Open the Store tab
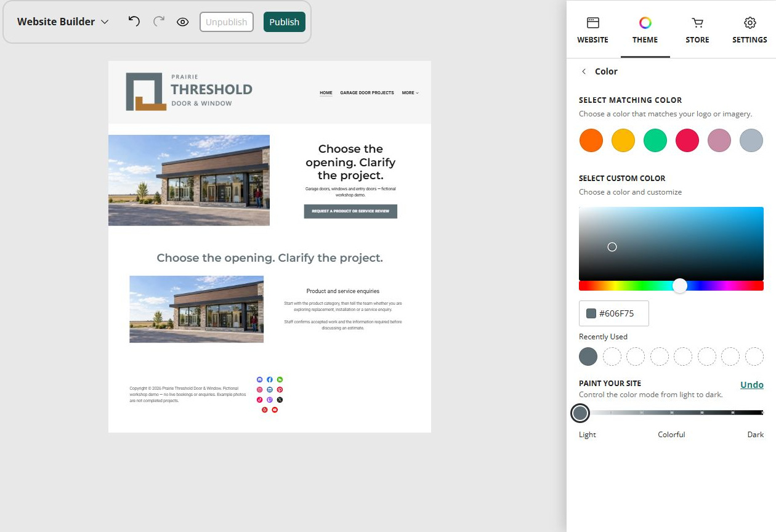Screen dimensions: 776x532 [697, 30]
